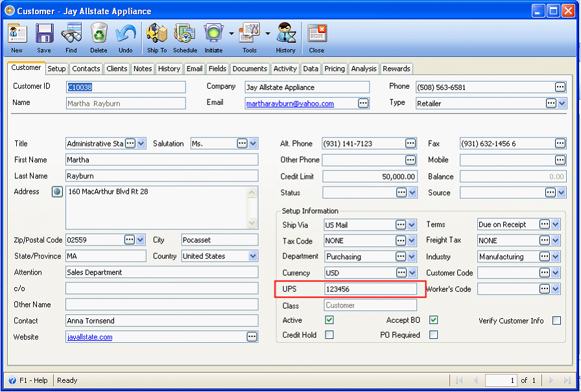Open the Schedule calendar icon
This screenshot has height=392, width=581.
tap(185, 34)
